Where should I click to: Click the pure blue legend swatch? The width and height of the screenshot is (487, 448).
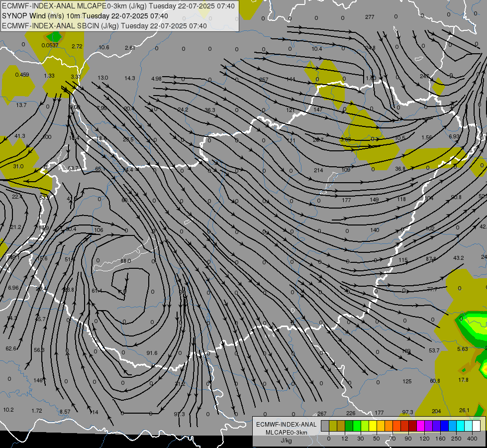[x=445, y=426]
